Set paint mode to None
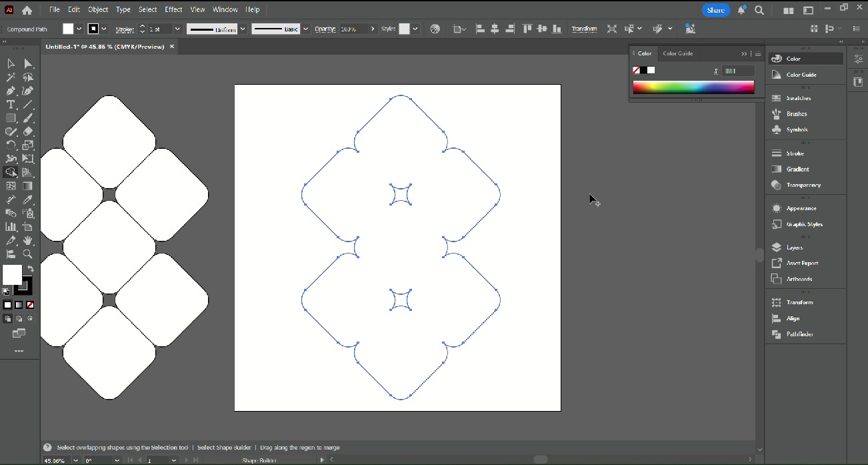 (30, 305)
